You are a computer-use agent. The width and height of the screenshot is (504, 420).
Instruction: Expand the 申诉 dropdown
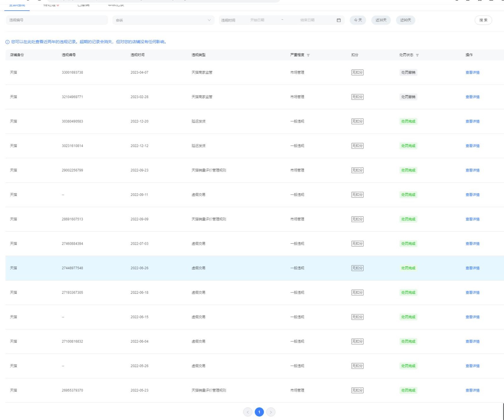coord(163,20)
